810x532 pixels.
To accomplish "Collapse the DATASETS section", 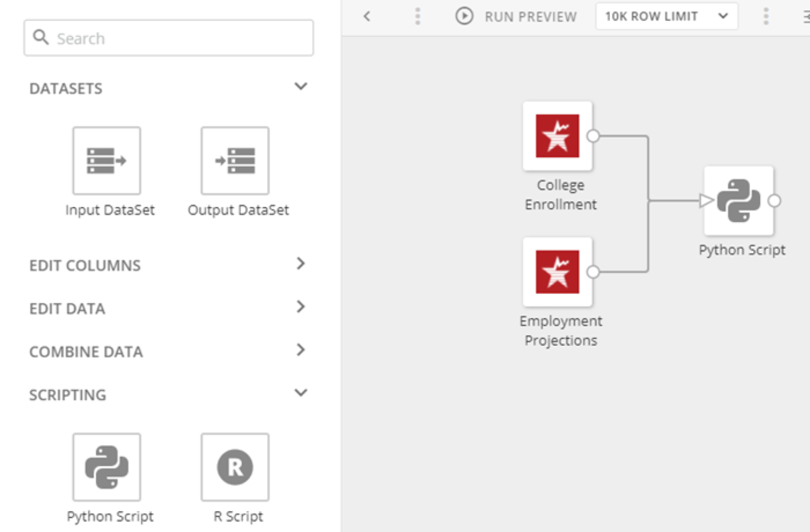I will point(301,86).
